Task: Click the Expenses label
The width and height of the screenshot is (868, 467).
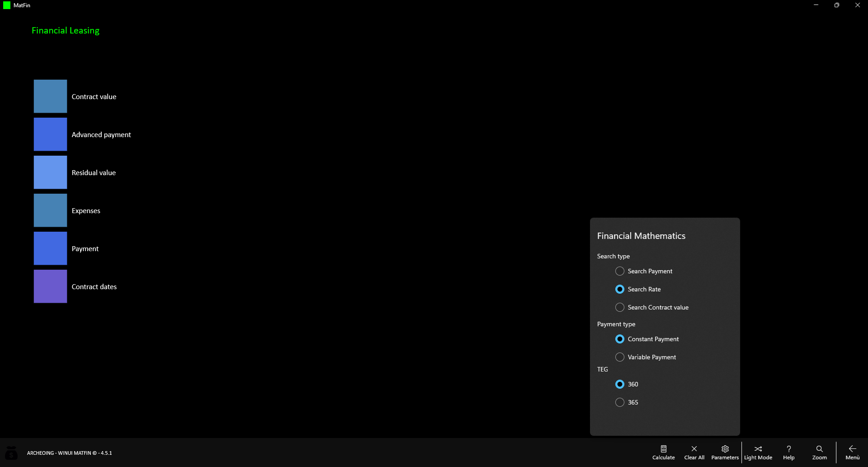Action: pos(86,211)
